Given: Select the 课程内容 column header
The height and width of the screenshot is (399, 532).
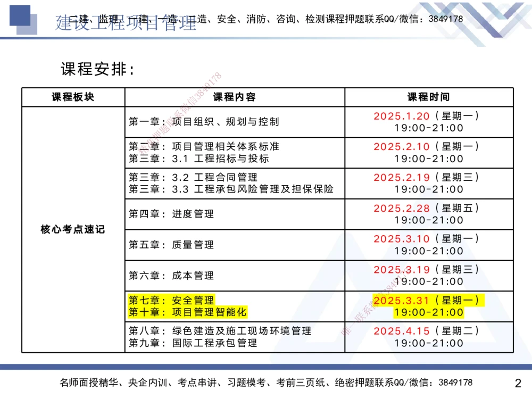Looking at the screenshot, I should 235,96.
